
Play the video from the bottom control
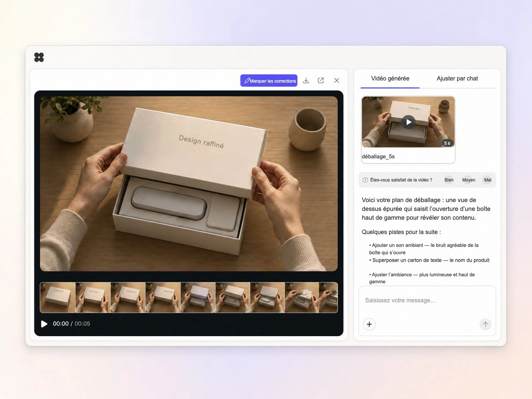(44, 324)
